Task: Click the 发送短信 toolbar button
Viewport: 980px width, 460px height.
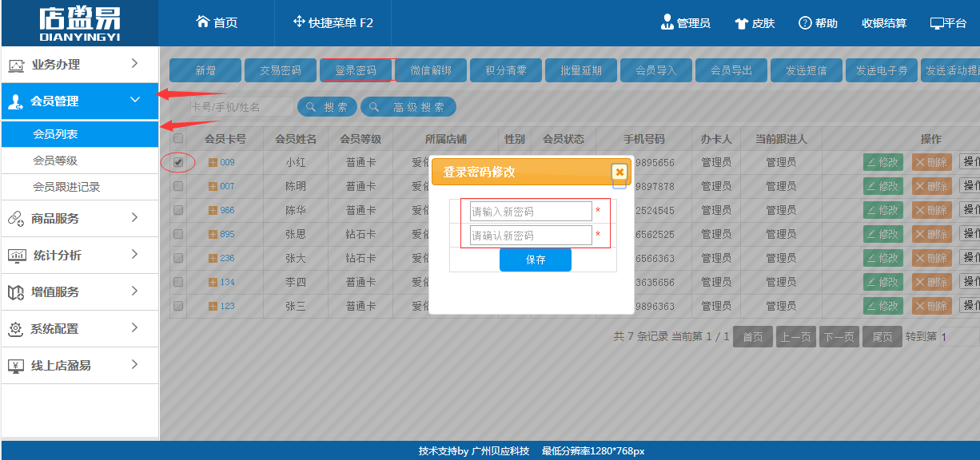Action: pyautogui.click(x=806, y=70)
